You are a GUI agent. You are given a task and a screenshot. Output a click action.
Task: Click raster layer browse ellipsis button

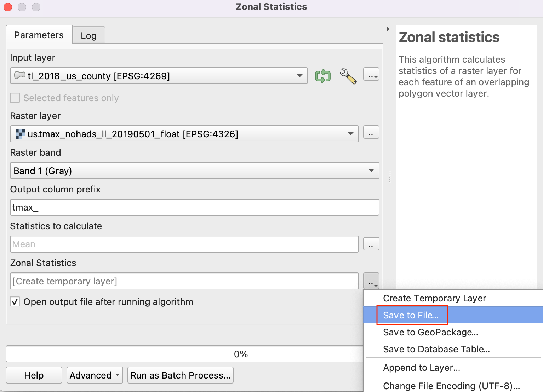click(371, 133)
